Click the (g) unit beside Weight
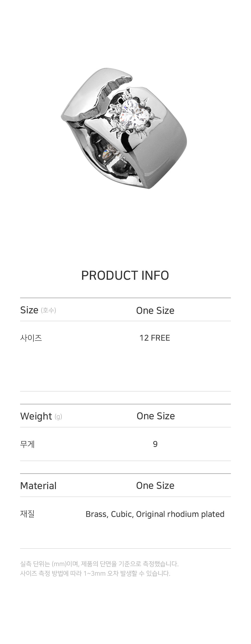This screenshot has width=251, height=644. coord(58,417)
